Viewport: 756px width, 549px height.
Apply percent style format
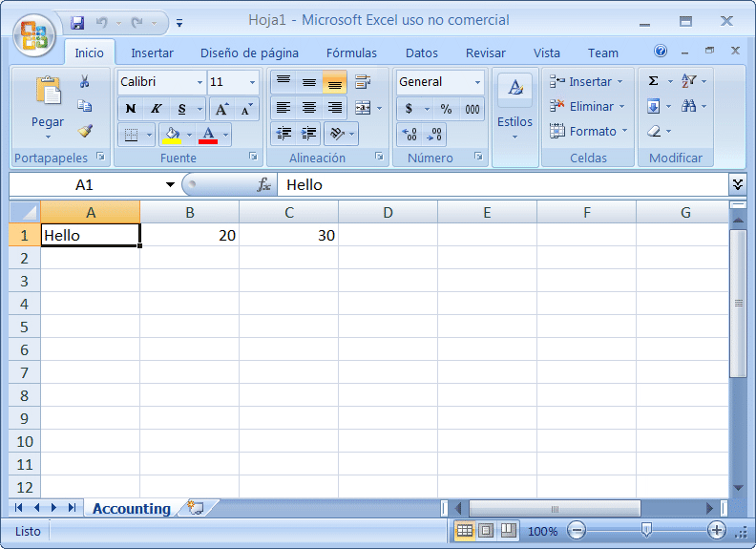coord(446,109)
